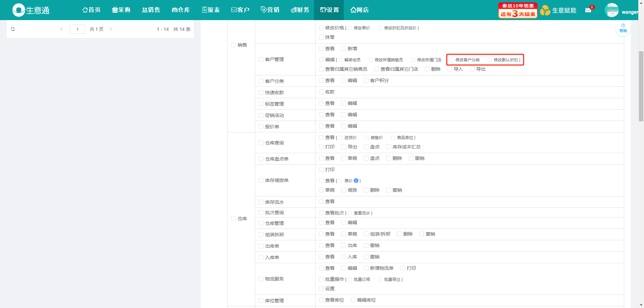Toggle the 仓库 module checkbox
Image resolution: width=644 pixels, height=308 pixels.
[x=233, y=219]
